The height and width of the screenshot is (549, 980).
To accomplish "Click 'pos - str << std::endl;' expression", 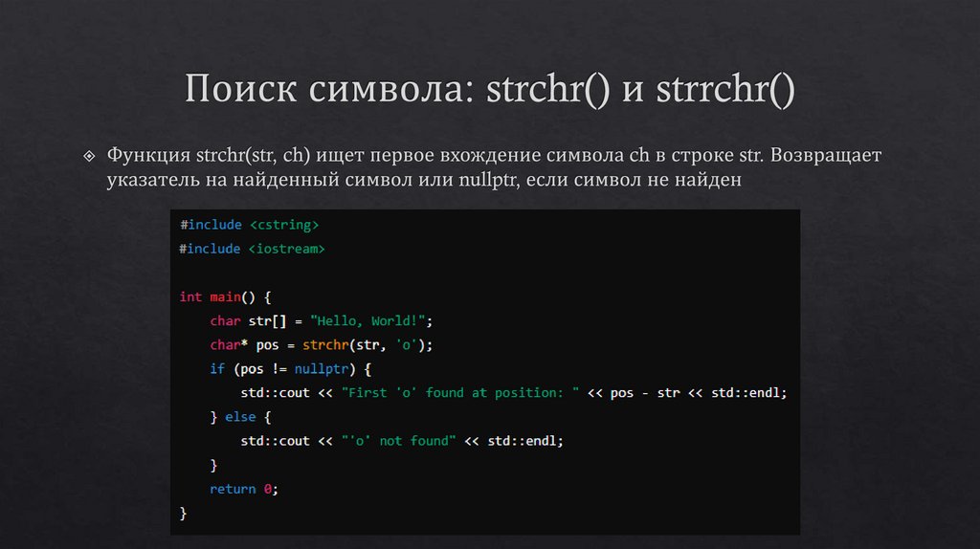I will point(698,393).
